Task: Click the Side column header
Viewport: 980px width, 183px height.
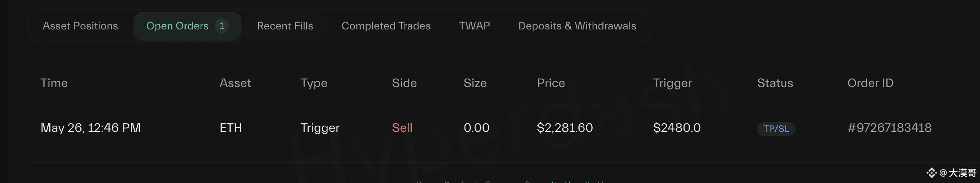Action: click(404, 83)
